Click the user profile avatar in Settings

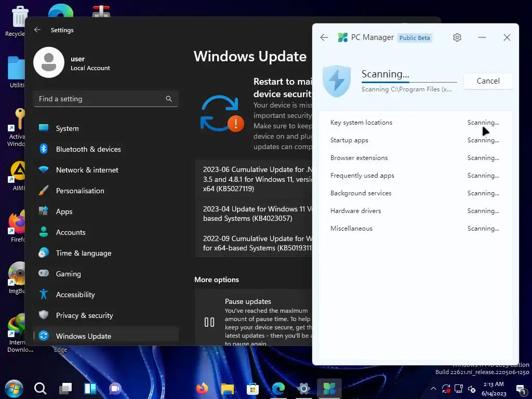49,62
